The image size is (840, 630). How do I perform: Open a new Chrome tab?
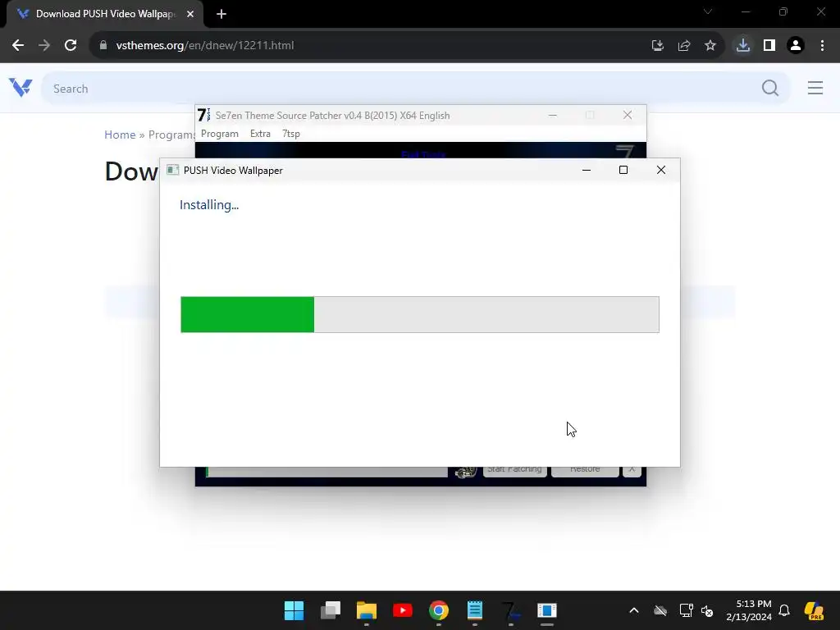pos(221,14)
